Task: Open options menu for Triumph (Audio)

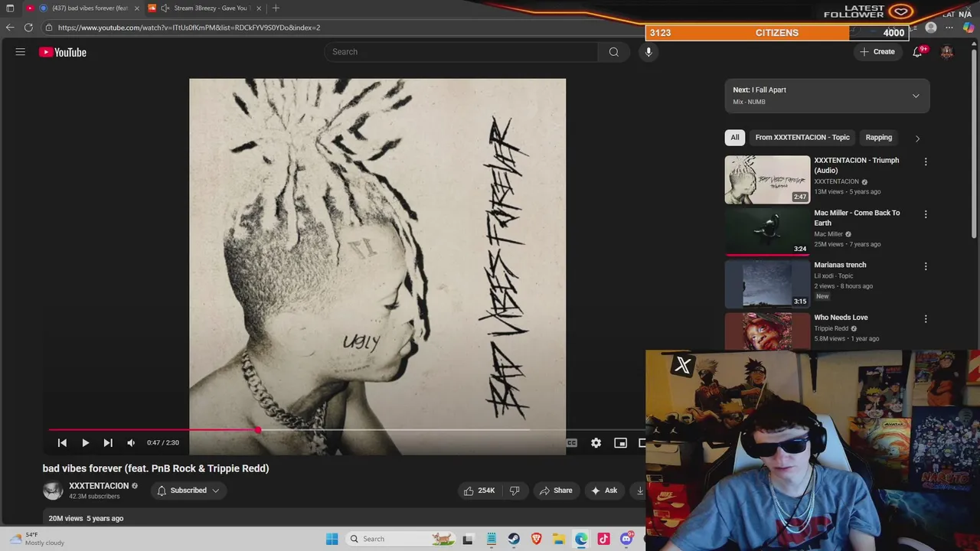Action: tap(926, 161)
